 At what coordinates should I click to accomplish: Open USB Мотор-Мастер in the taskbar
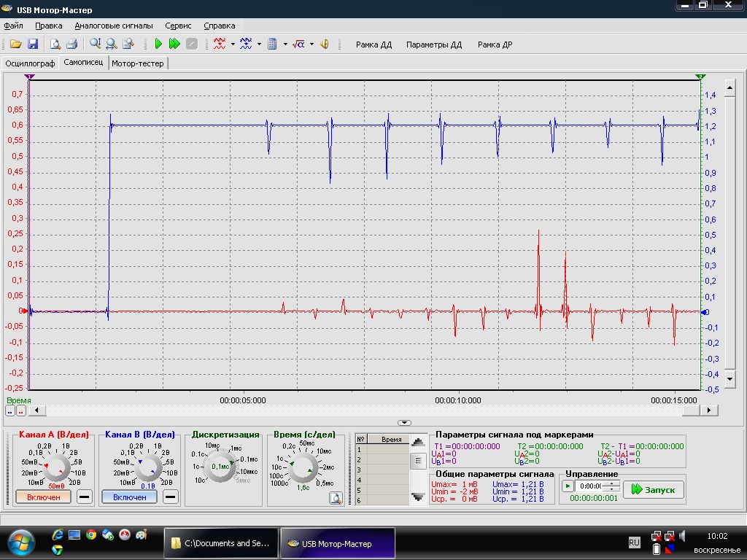(x=337, y=543)
